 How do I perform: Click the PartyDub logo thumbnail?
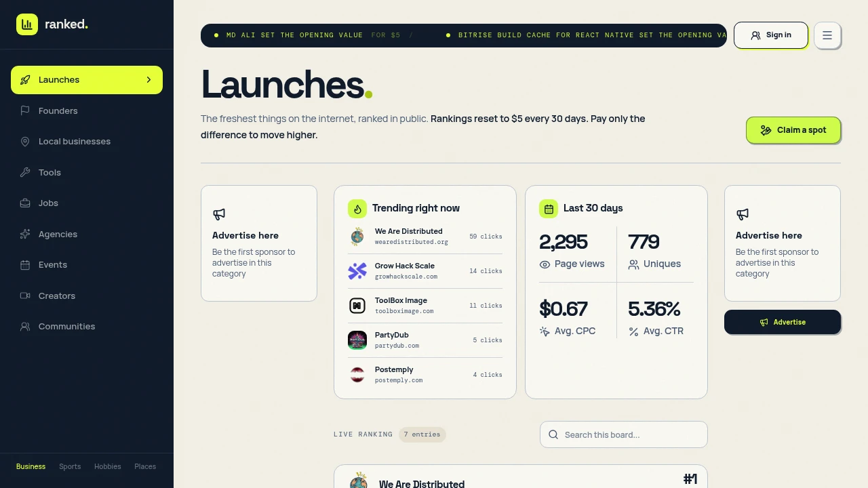[357, 340]
